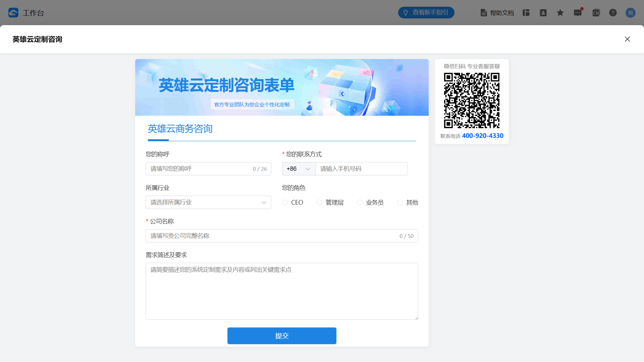This screenshot has width=644, height=362.
Task: Click the 公司名称 company name input
Action: point(282,236)
